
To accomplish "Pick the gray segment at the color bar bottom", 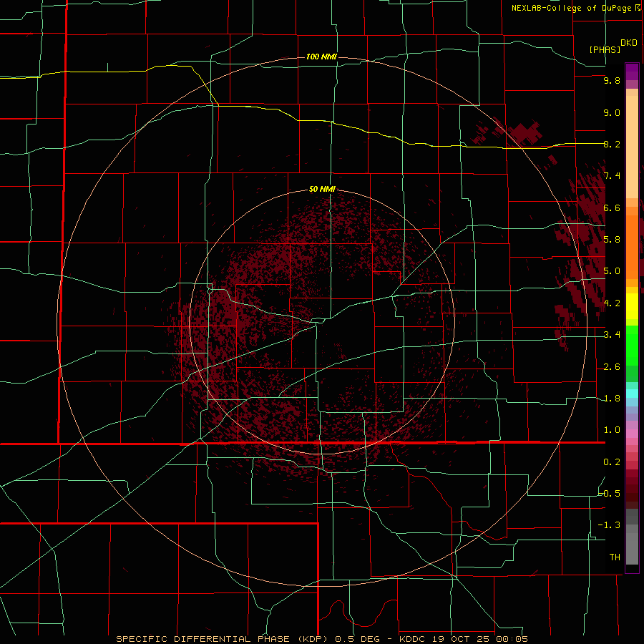I will click(632, 548).
